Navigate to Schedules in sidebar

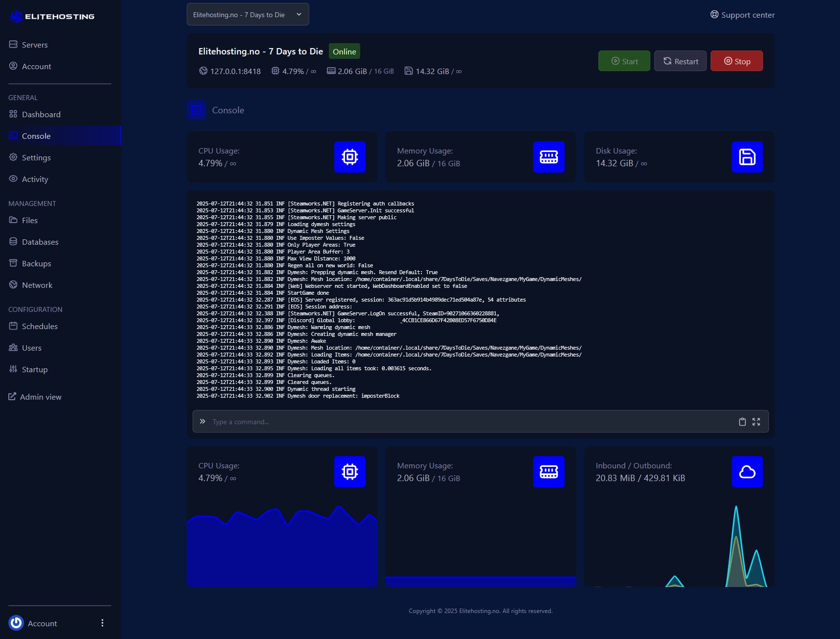coord(40,326)
